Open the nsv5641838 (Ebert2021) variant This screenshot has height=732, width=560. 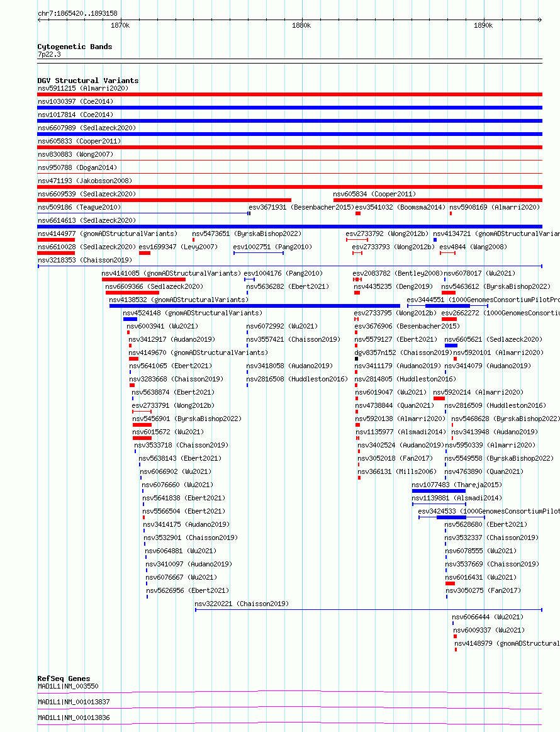pos(184,498)
